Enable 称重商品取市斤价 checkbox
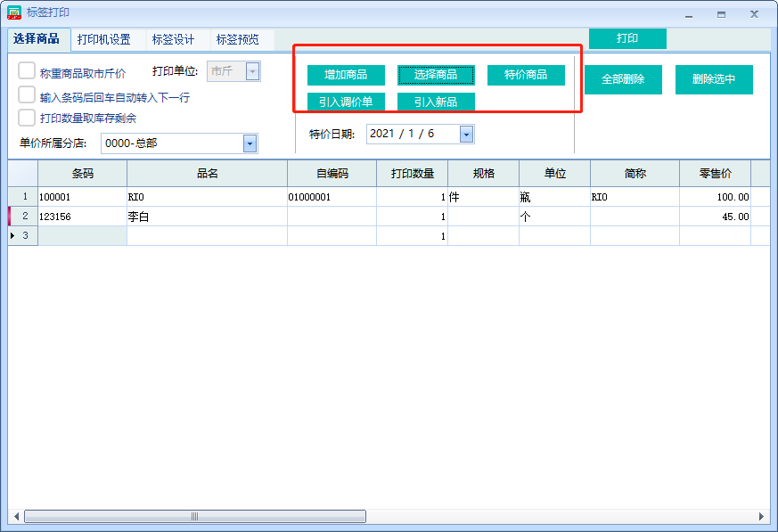The height and width of the screenshot is (532, 778). pos(27,70)
